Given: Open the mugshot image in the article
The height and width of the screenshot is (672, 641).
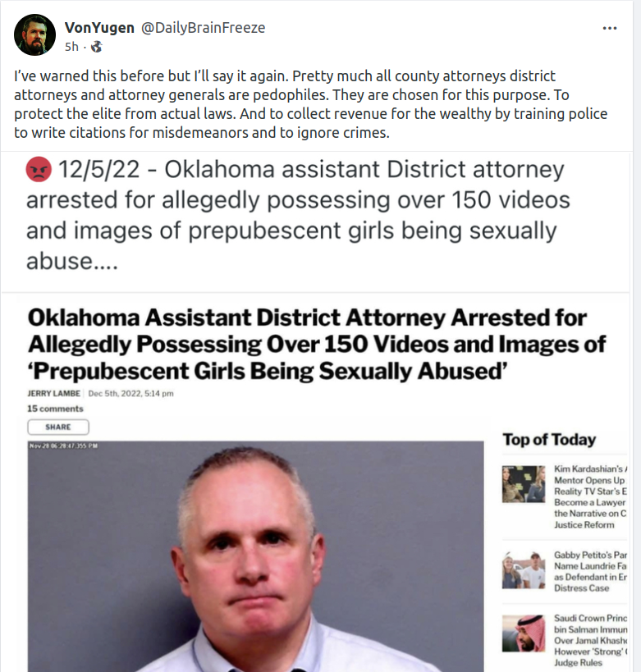Looking at the screenshot, I should coord(255,556).
